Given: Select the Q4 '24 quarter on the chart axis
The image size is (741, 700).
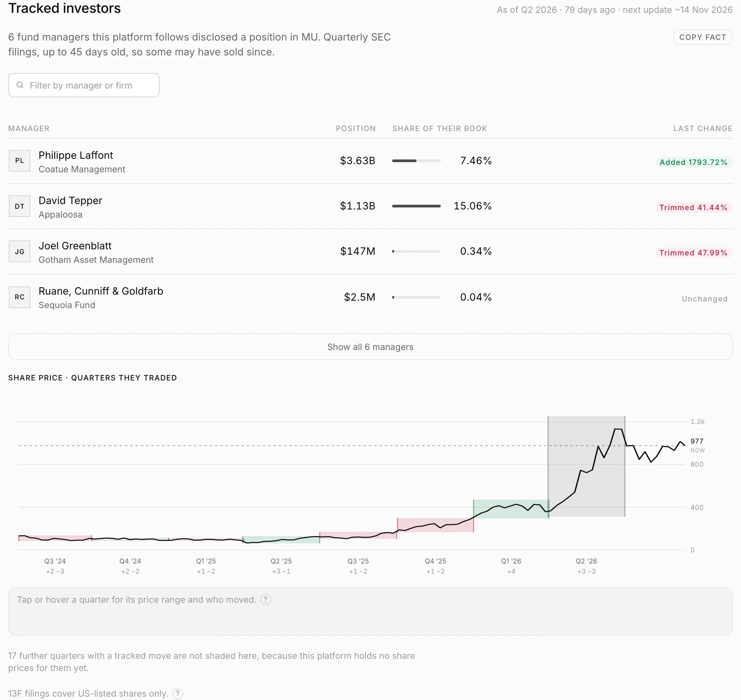Looking at the screenshot, I should click(x=130, y=561).
